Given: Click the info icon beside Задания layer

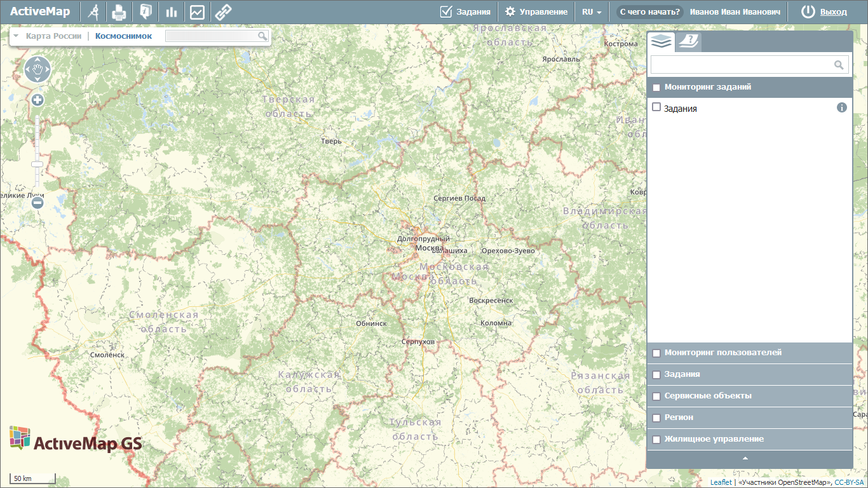Looking at the screenshot, I should click(x=842, y=107).
